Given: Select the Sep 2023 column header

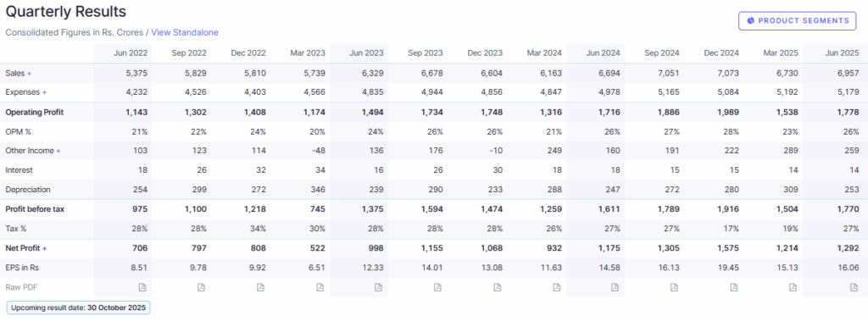Looking at the screenshot, I should [426, 53].
